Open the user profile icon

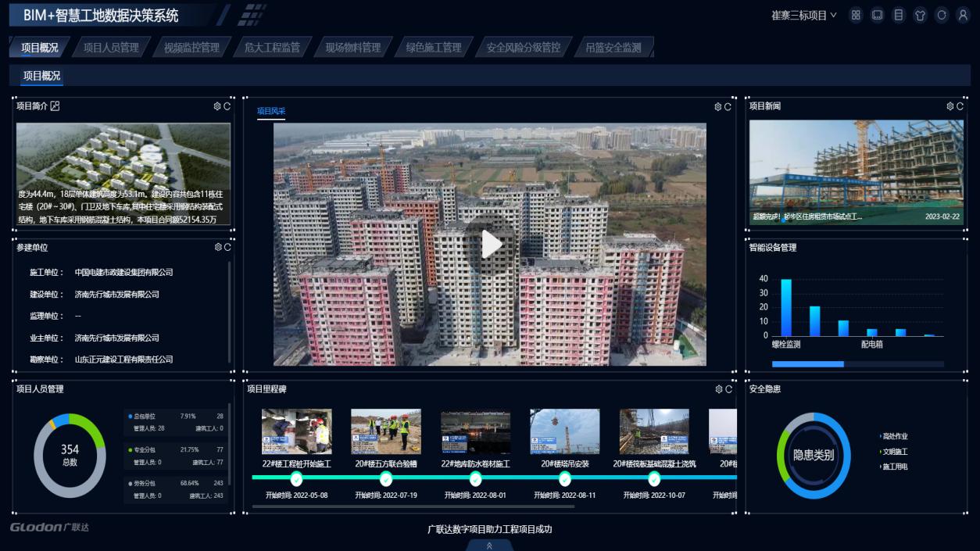coord(963,15)
